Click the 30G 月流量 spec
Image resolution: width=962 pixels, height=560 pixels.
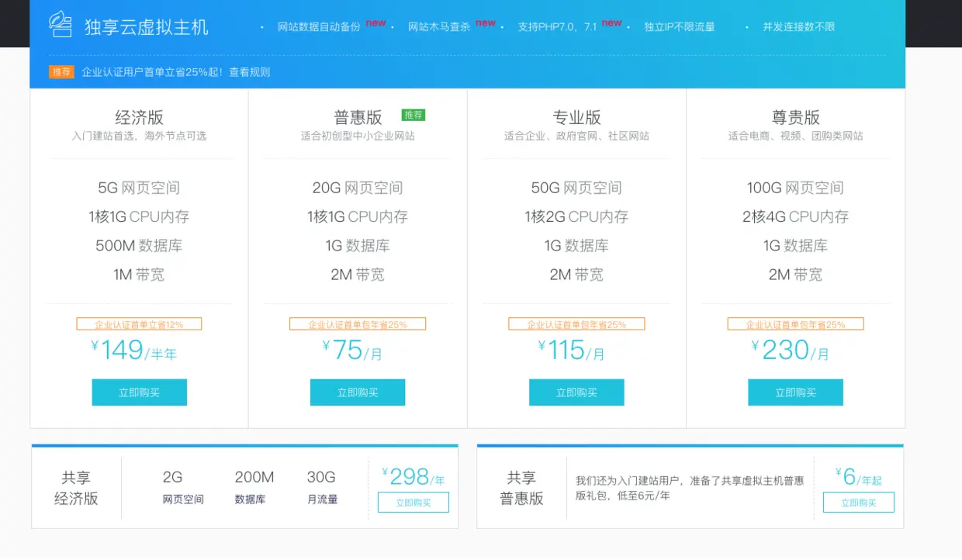pyautogui.click(x=322, y=487)
